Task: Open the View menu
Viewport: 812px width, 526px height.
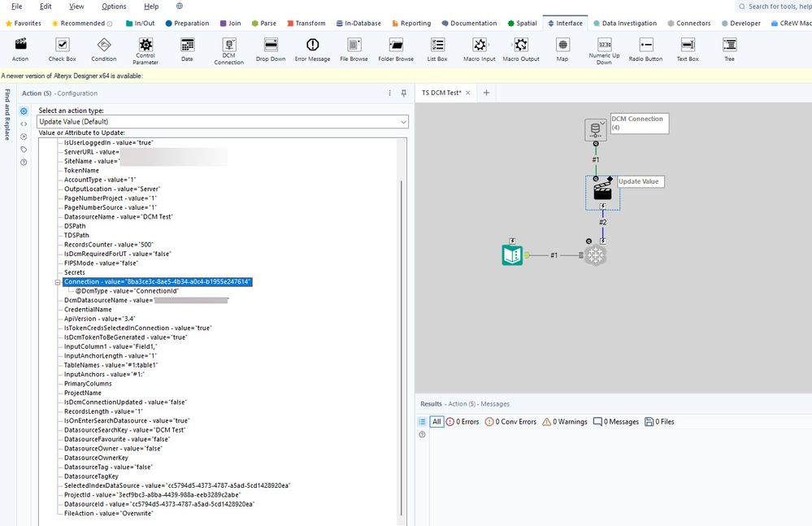Action: coord(76,7)
